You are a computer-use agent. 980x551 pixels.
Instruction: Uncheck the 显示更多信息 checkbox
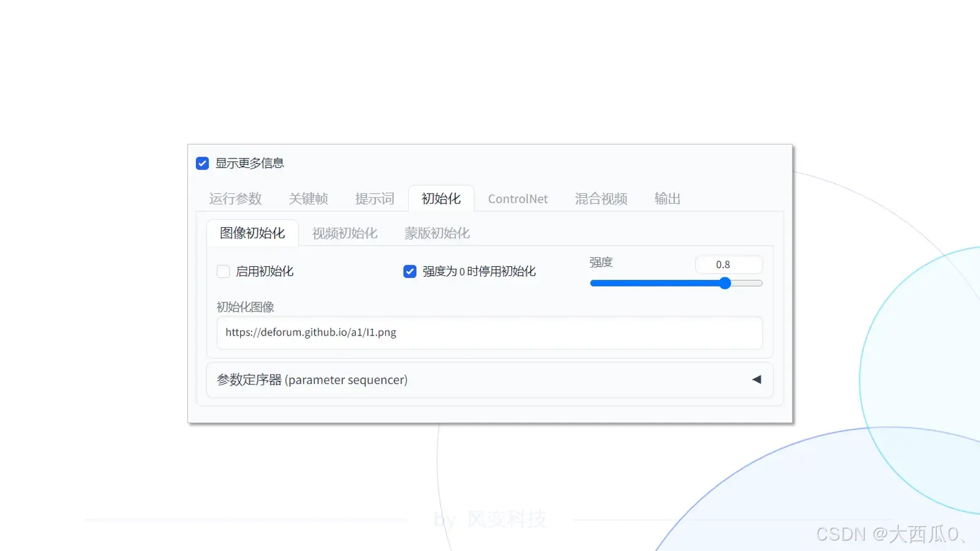pos(202,163)
